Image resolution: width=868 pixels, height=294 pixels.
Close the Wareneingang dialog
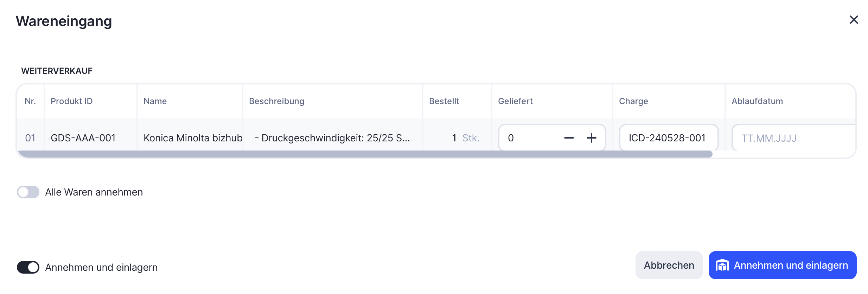click(x=854, y=20)
